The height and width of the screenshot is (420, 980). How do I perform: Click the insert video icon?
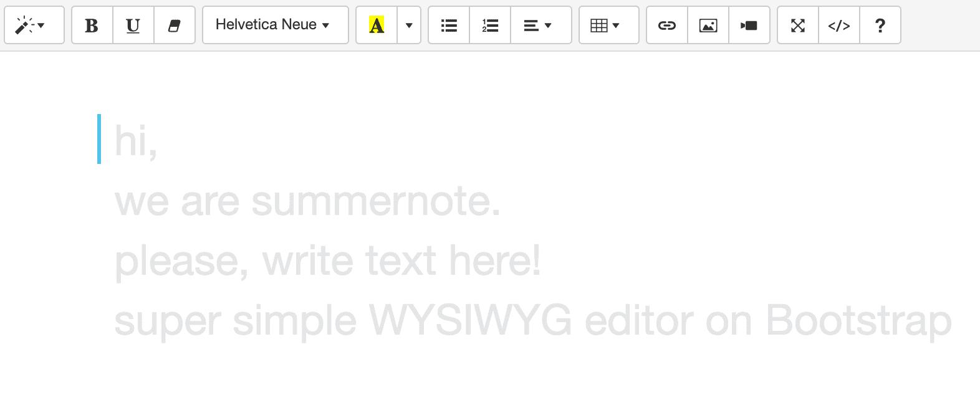coord(749,25)
